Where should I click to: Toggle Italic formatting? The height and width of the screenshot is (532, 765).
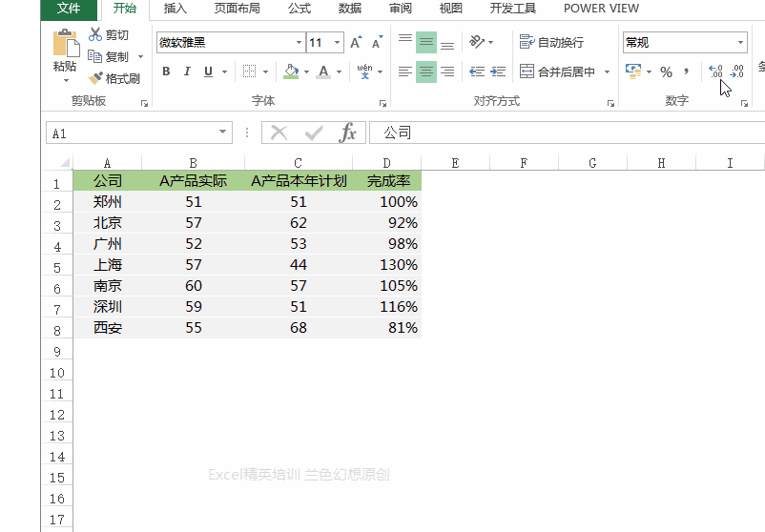click(187, 72)
